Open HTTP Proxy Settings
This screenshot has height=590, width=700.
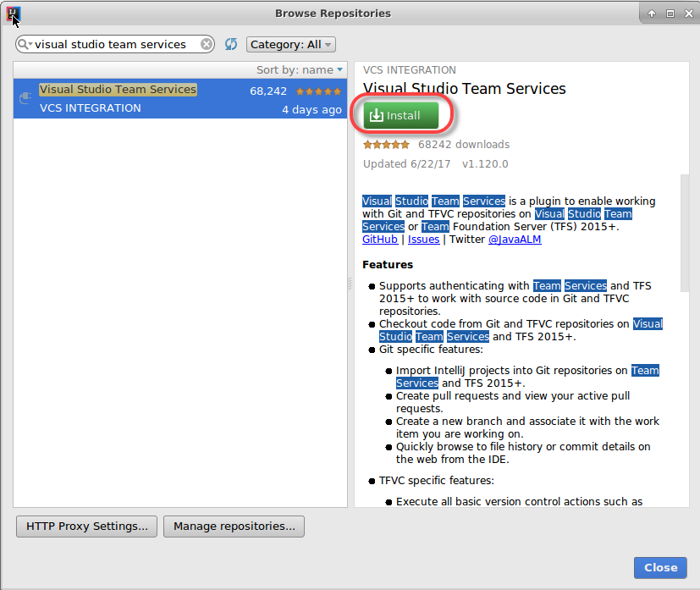point(86,527)
